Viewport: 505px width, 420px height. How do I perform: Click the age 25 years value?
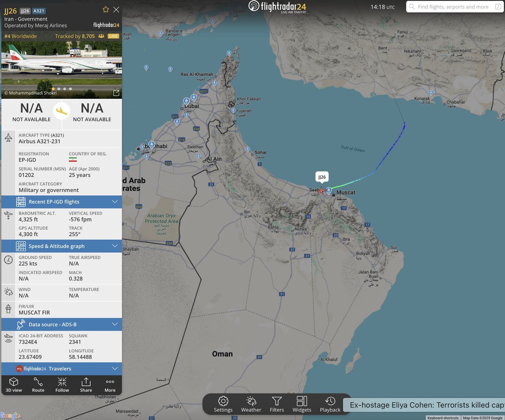coord(80,175)
